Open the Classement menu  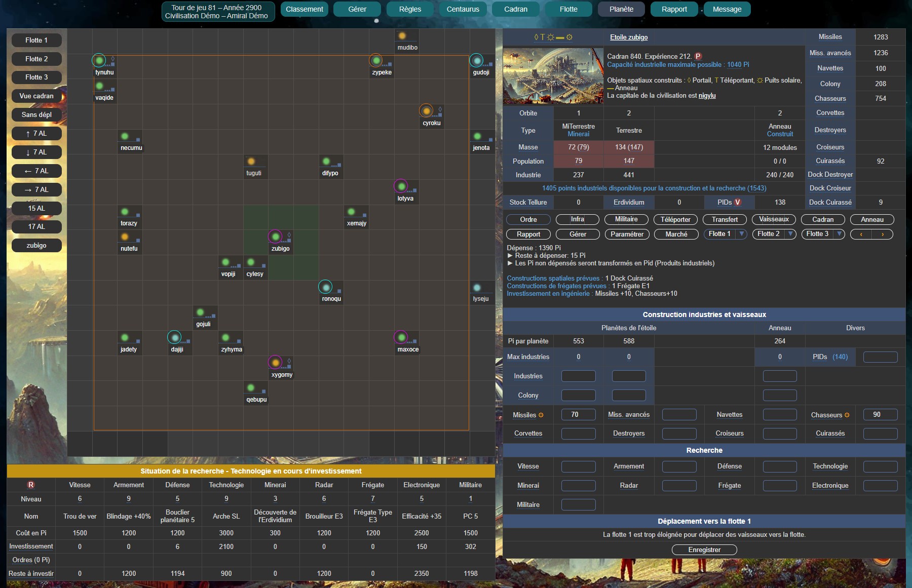305,9
